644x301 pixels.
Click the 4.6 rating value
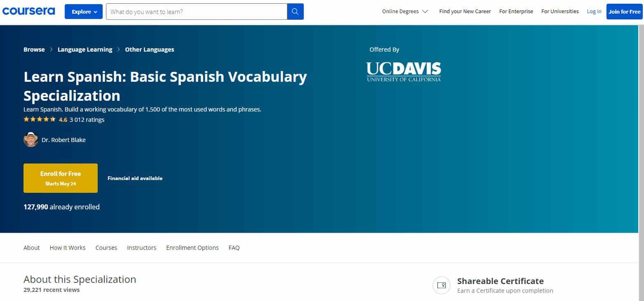(63, 120)
